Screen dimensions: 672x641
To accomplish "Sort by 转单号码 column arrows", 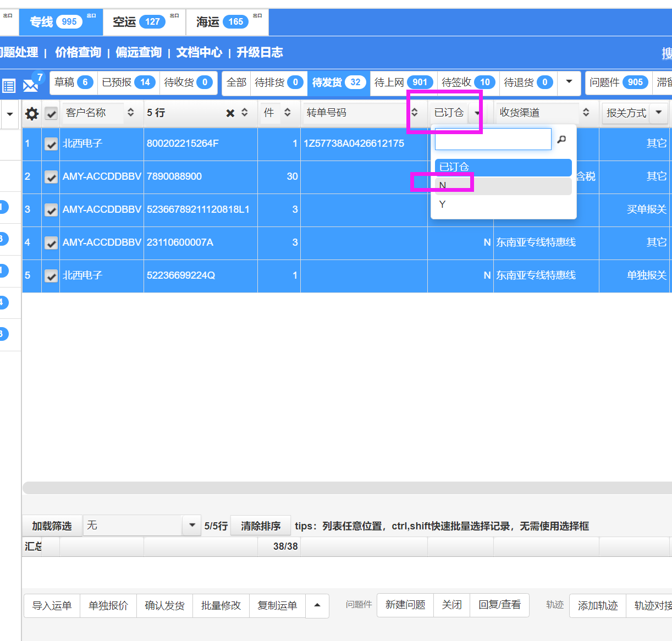I will click(x=415, y=113).
